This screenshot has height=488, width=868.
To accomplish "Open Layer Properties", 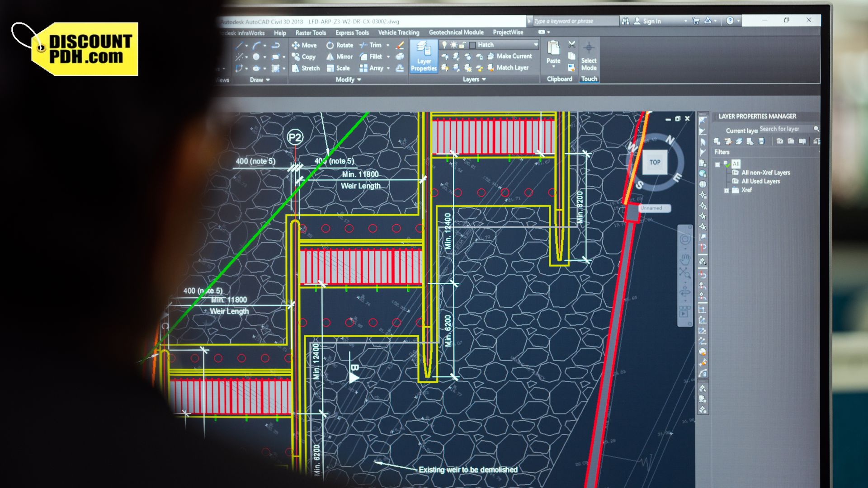I will pos(424,56).
